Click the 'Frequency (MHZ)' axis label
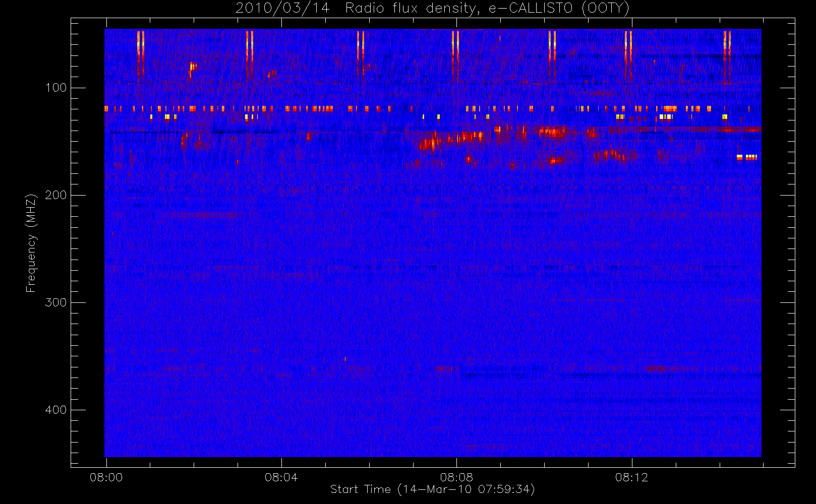This screenshot has width=816, height=504. point(31,243)
